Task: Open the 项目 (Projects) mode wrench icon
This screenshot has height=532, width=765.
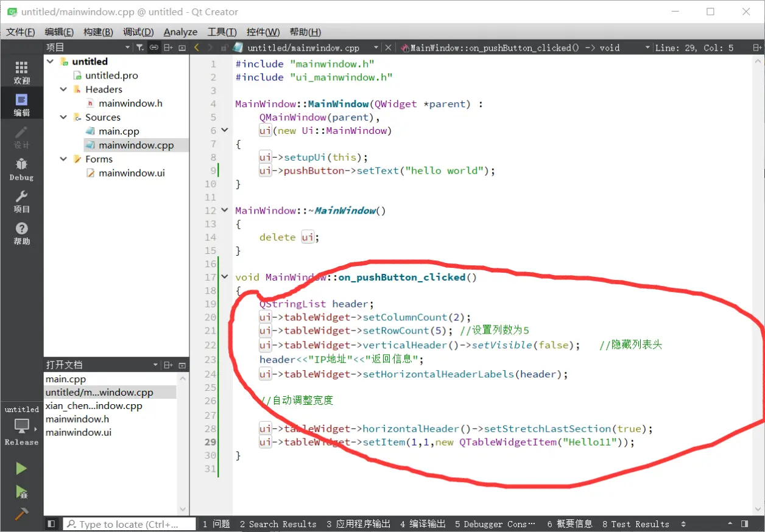Action: tap(21, 201)
